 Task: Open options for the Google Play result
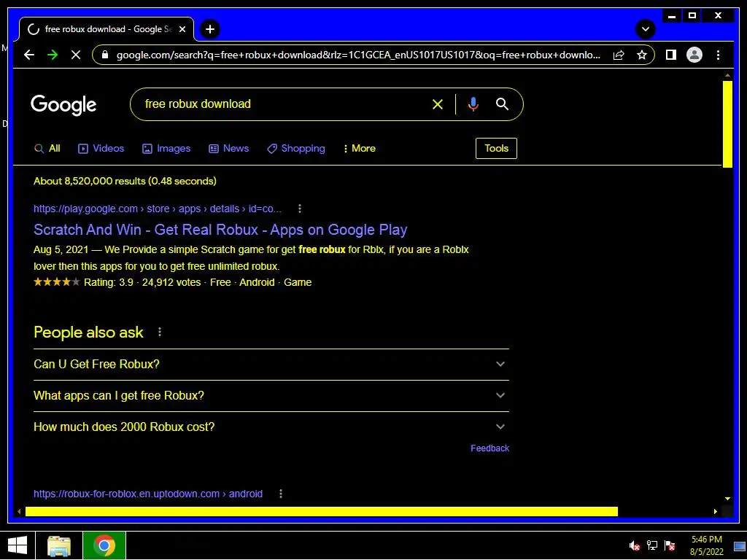[300, 209]
